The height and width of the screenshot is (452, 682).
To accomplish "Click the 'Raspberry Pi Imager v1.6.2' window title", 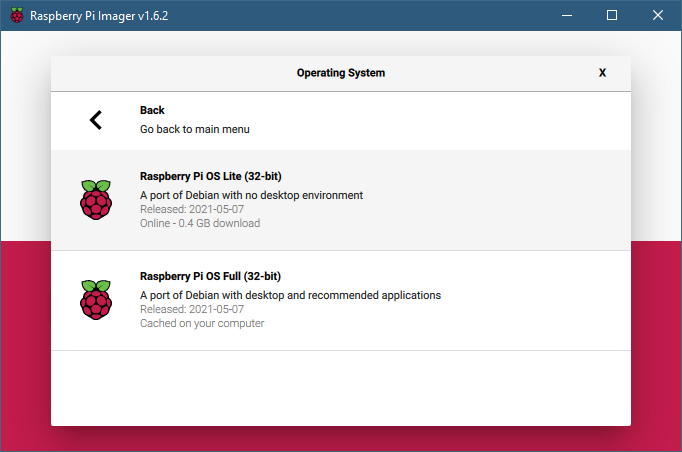I will [x=99, y=16].
